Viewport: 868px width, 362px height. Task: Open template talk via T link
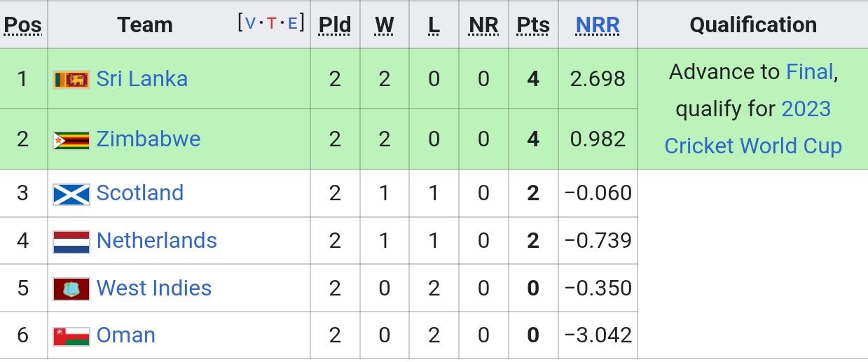(271, 22)
